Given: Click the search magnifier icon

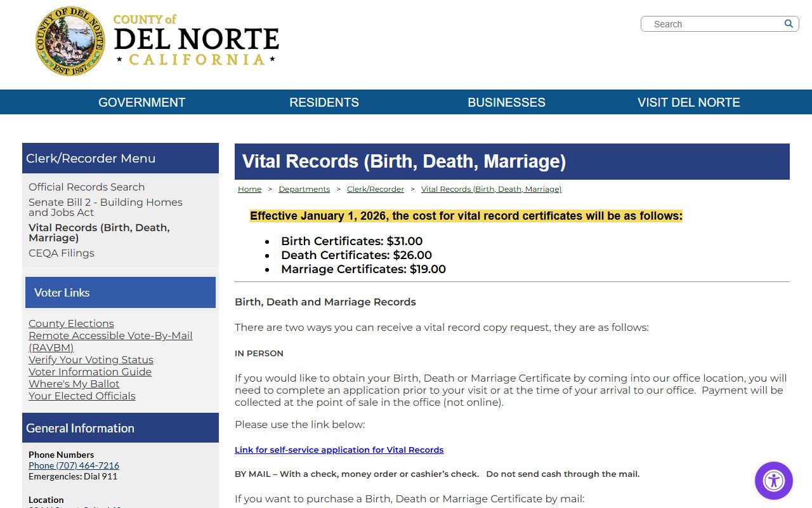Looking at the screenshot, I should coord(789,23).
